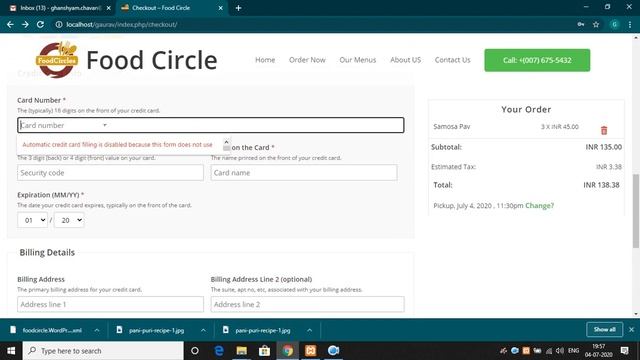The image size is (640, 360).
Task: Open File Explorer from taskbar
Action: (x=242, y=351)
